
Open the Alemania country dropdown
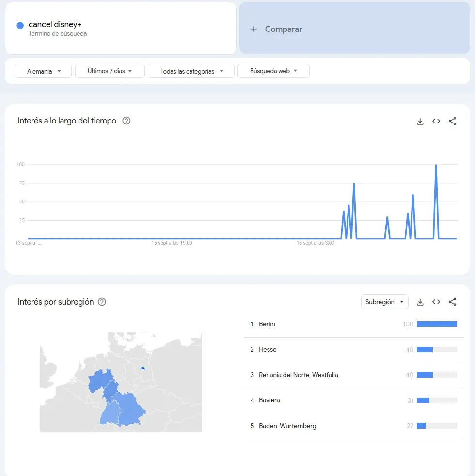(43, 71)
